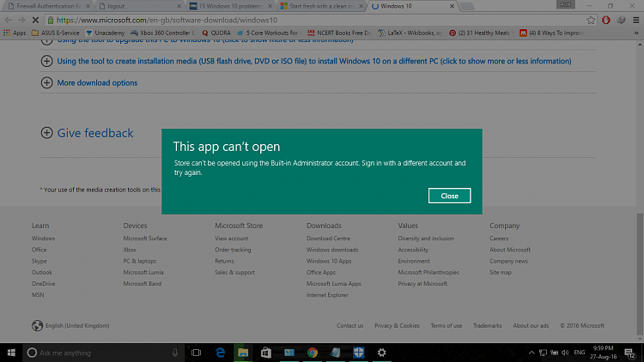
Task: Open Microsoft Surface footer link
Action: (145, 238)
